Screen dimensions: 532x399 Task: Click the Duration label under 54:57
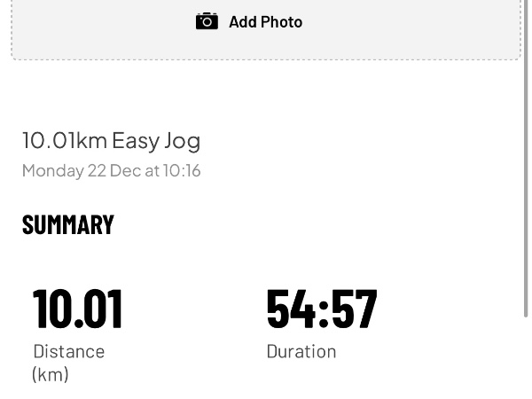(301, 351)
